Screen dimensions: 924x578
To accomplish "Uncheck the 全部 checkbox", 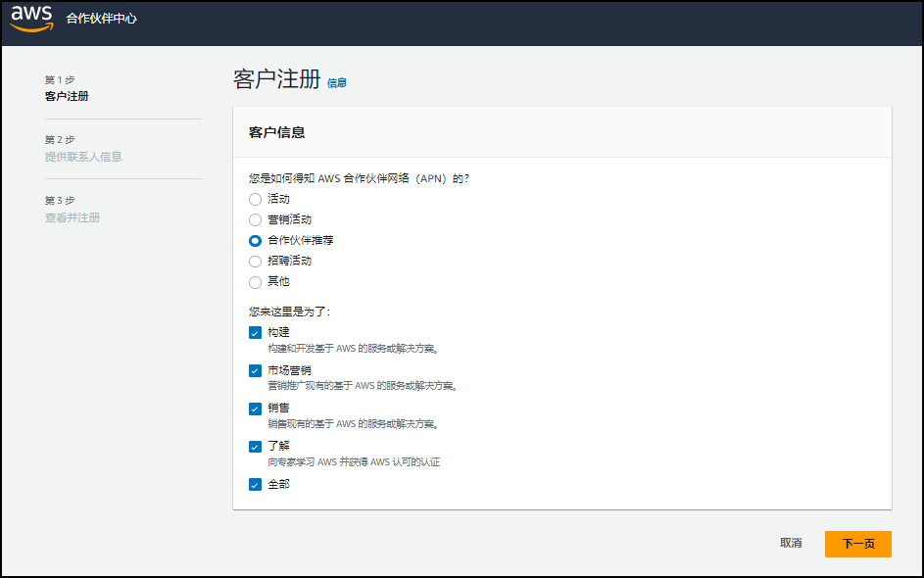I will point(255,485).
